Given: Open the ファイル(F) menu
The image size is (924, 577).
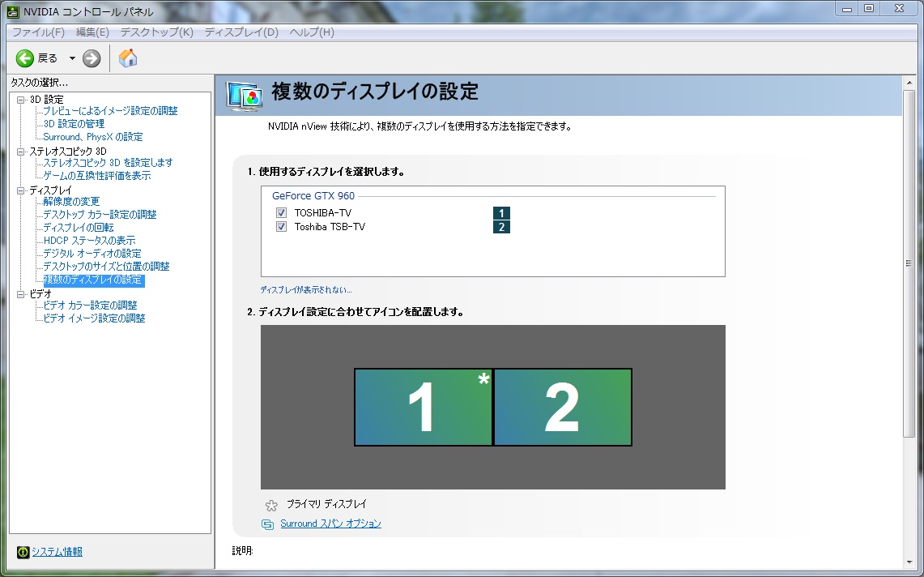Looking at the screenshot, I should [x=38, y=32].
